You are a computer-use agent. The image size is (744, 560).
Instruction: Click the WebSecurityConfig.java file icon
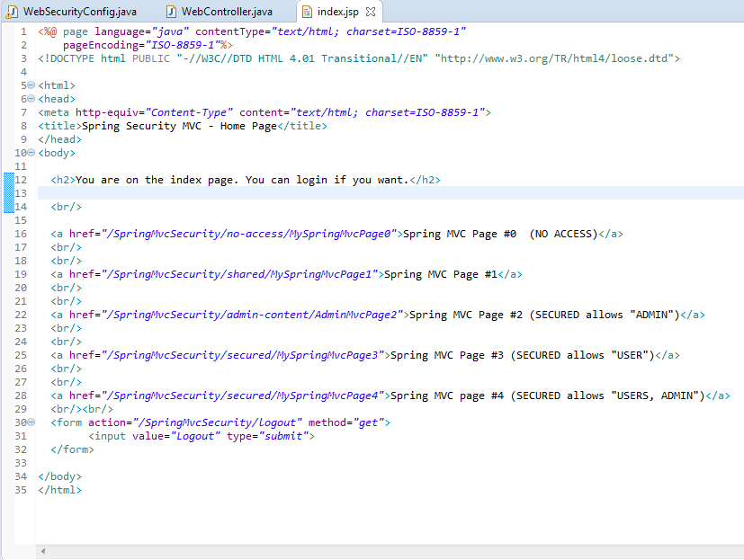tap(12, 12)
